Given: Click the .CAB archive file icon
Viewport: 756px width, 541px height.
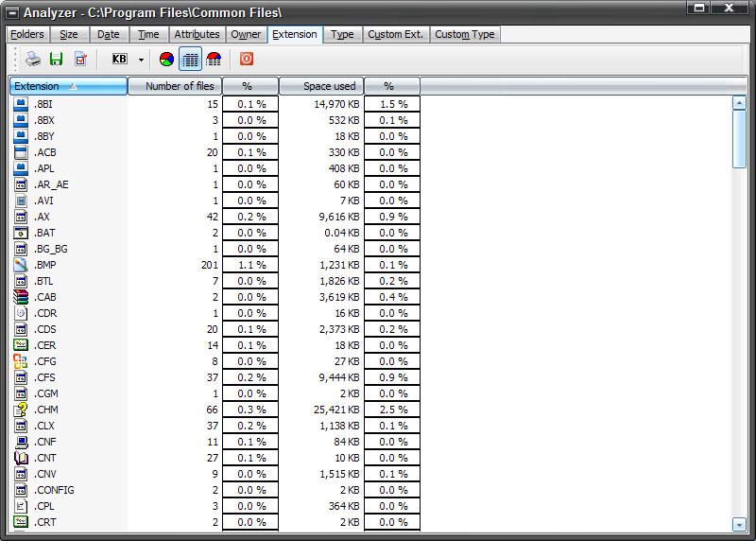Looking at the screenshot, I should pos(21,297).
